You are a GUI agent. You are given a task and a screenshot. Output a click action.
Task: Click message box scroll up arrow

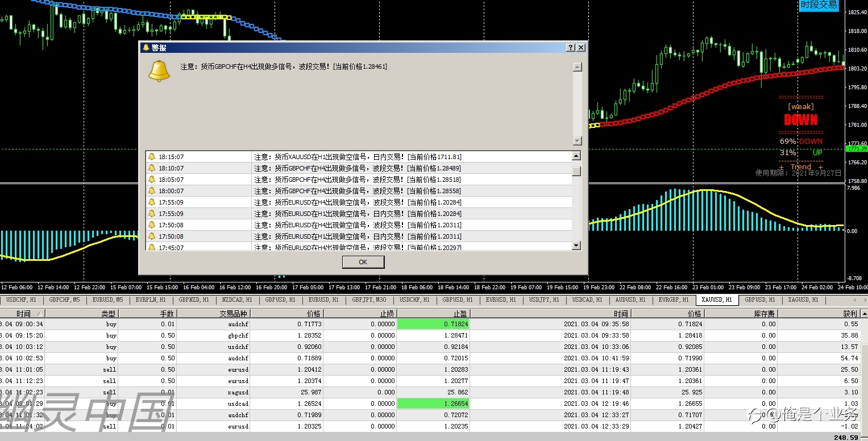coord(578,67)
